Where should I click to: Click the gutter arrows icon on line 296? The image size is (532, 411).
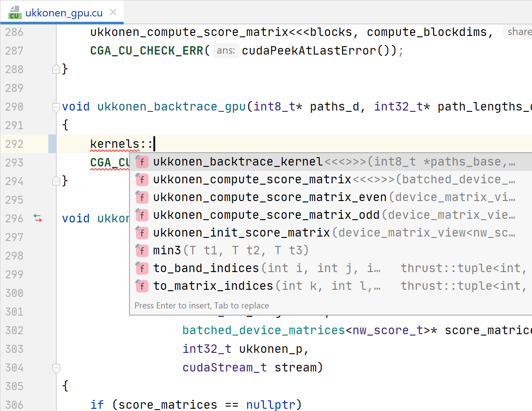click(38, 218)
